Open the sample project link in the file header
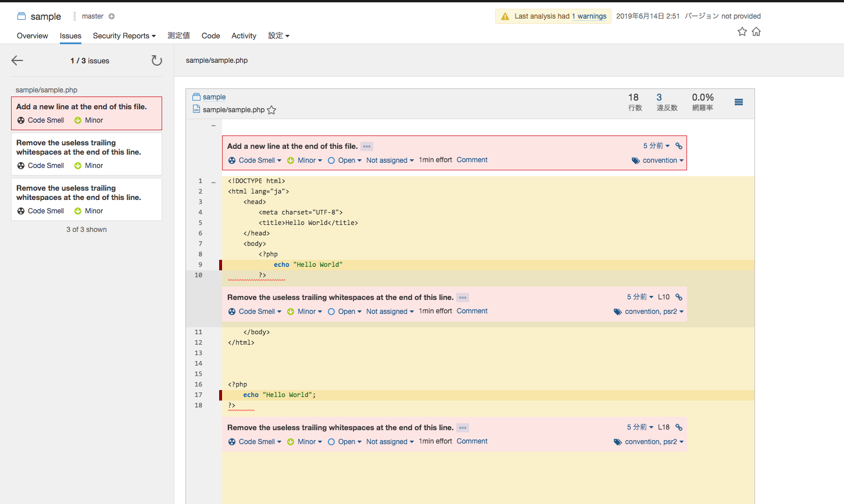This screenshot has width=844, height=504. [x=214, y=97]
